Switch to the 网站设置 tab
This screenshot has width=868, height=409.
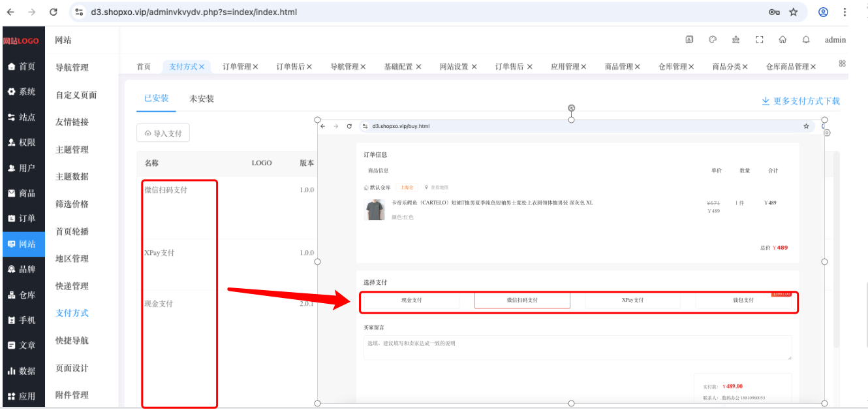458,67
